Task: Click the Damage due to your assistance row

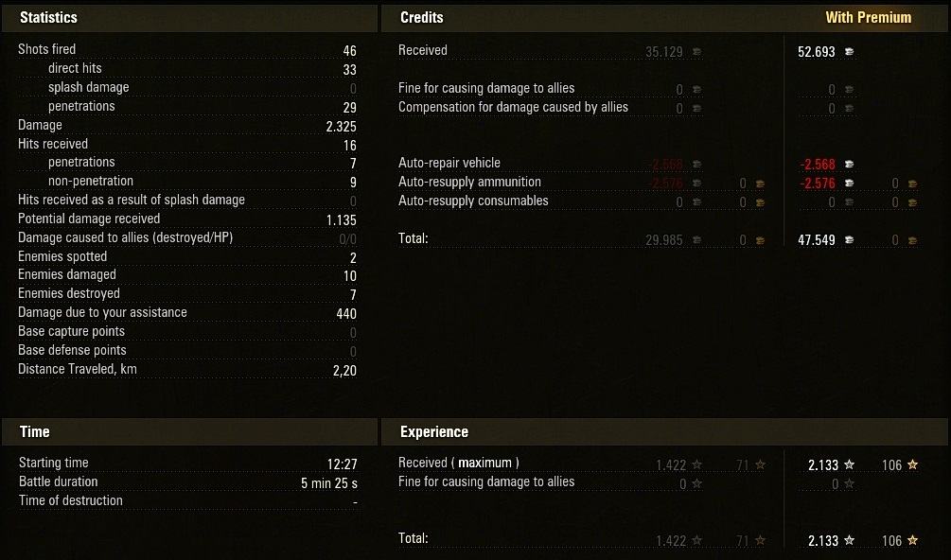Action: click(x=186, y=313)
